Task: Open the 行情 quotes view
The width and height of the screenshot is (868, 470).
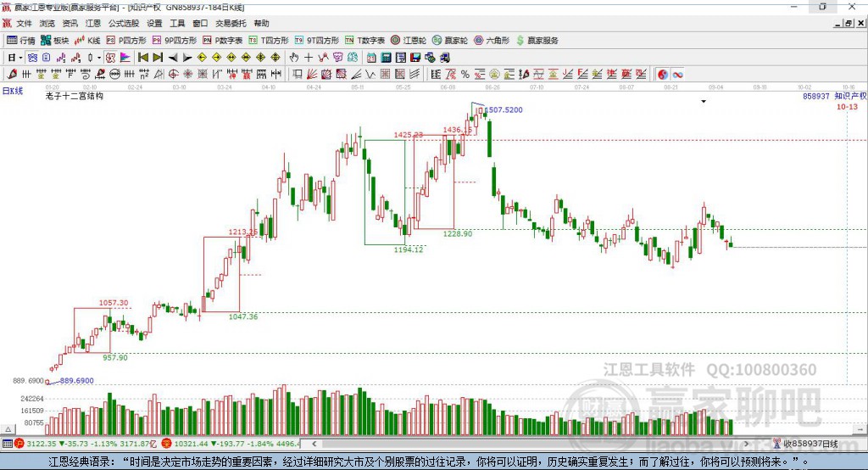Action: point(21,41)
